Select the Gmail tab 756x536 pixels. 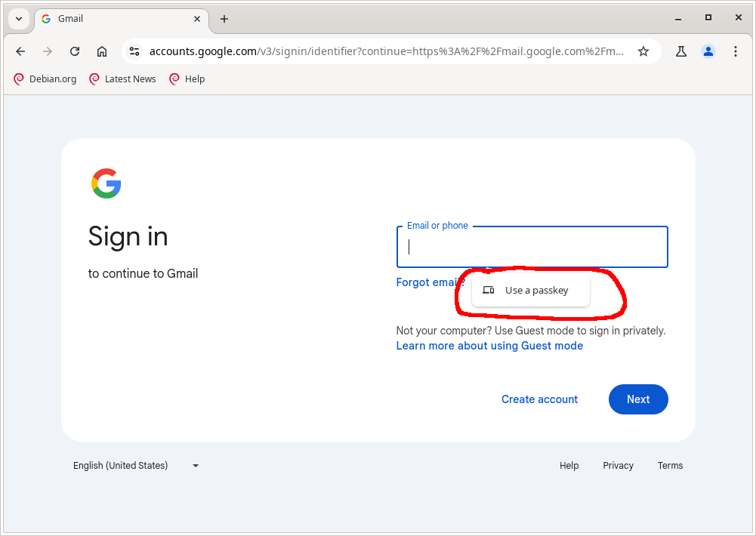(x=122, y=19)
